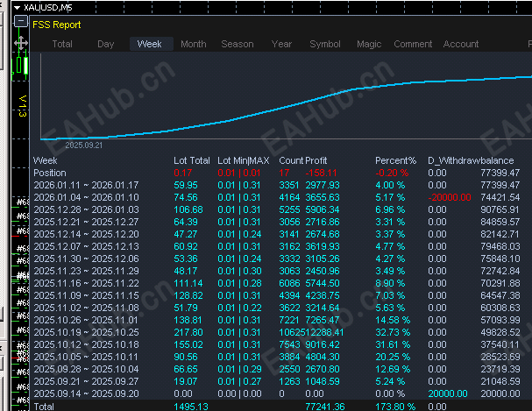Switch to the Day tab
The image size is (532, 411).
105,44
